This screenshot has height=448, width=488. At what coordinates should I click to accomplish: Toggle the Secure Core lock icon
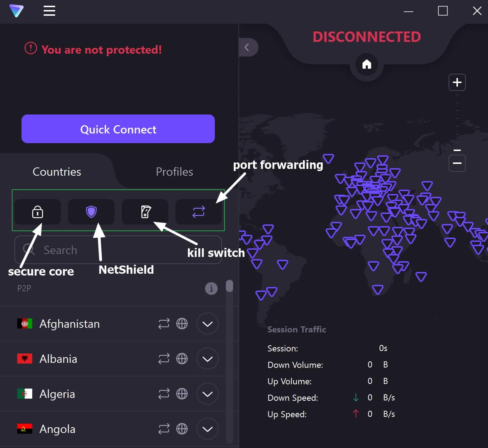pyautogui.click(x=38, y=212)
